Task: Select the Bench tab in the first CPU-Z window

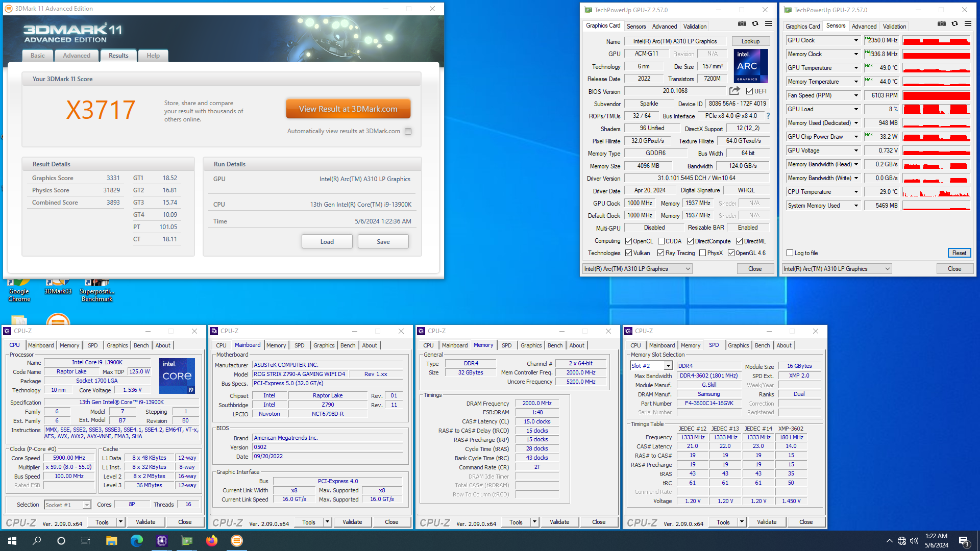Action: click(x=141, y=346)
